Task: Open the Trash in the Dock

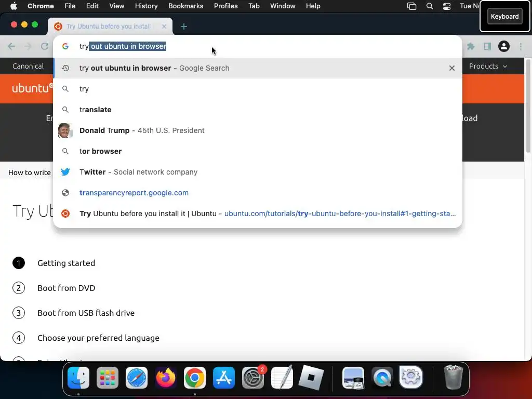Action: [x=453, y=377]
